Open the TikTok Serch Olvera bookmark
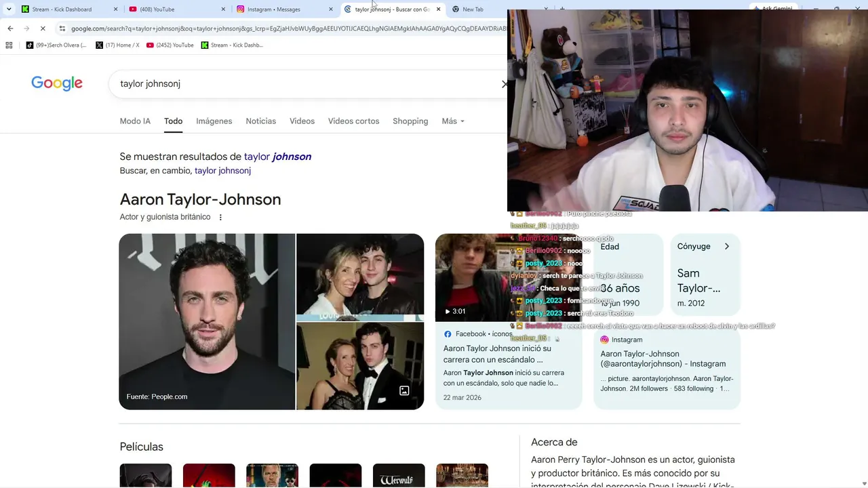 [x=56, y=45]
